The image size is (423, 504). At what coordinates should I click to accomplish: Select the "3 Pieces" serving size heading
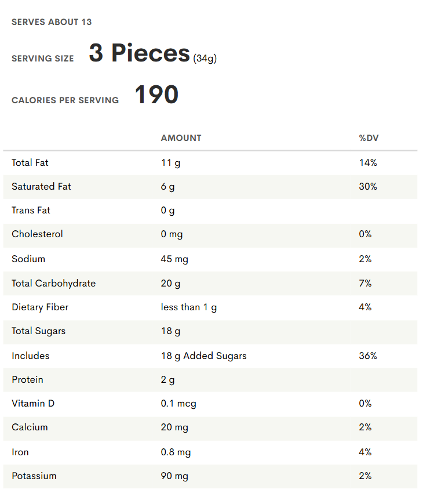[139, 53]
